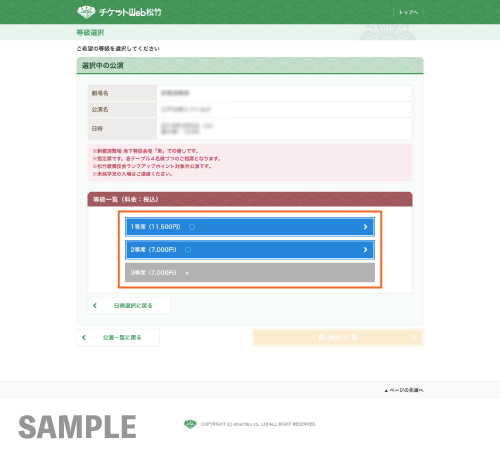
Task: Click the right chevron on the 1等席 row
Action: pyautogui.click(x=365, y=227)
